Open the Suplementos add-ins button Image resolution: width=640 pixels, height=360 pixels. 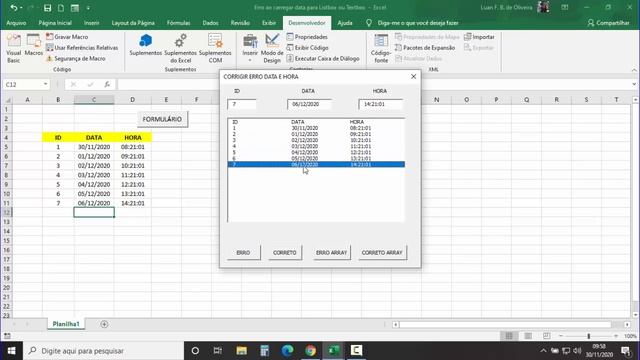(145, 45)
